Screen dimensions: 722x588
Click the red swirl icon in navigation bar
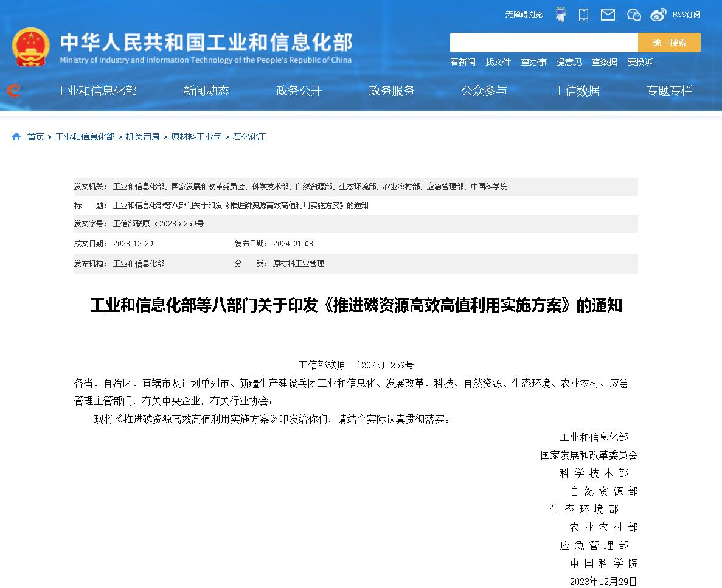pos(15,91)
